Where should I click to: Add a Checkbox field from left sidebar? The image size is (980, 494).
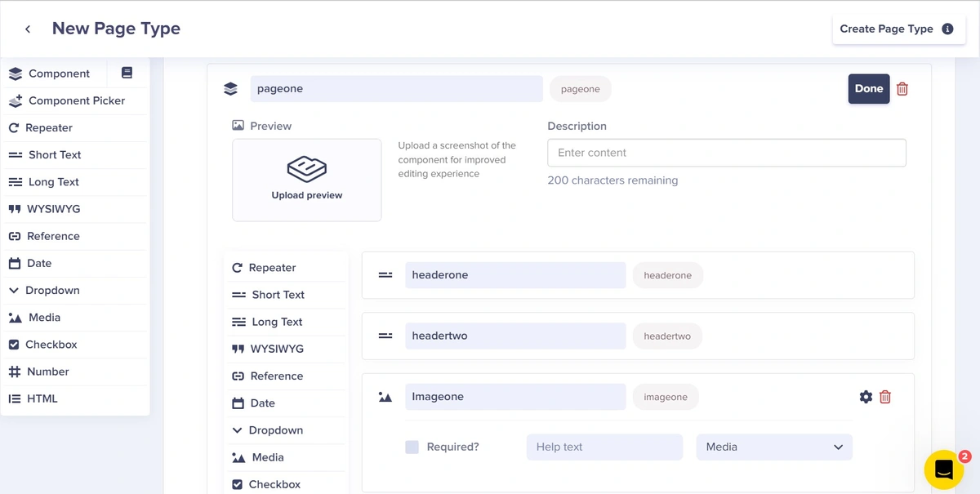tap(51, 345)
